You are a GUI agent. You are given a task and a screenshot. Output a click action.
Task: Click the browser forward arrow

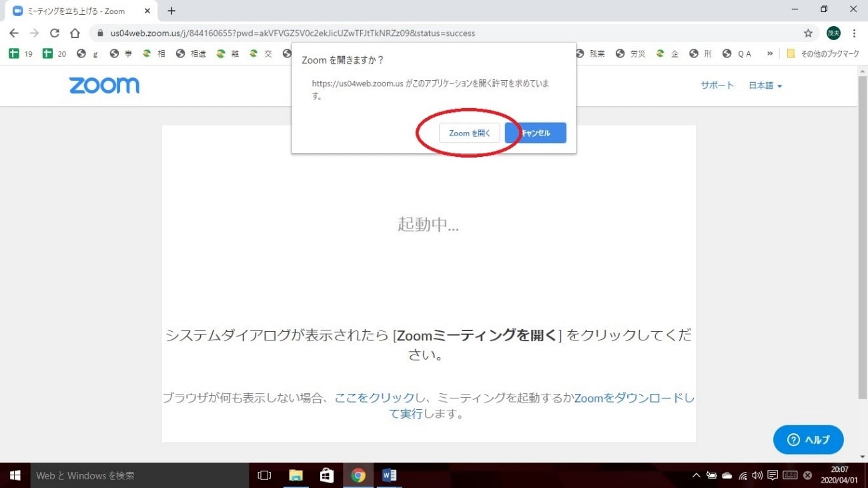click(35, 33)
